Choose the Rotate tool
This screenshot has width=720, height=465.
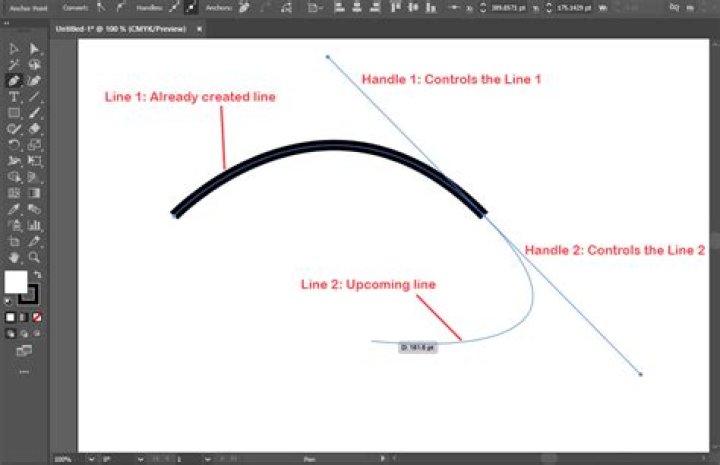14,145
